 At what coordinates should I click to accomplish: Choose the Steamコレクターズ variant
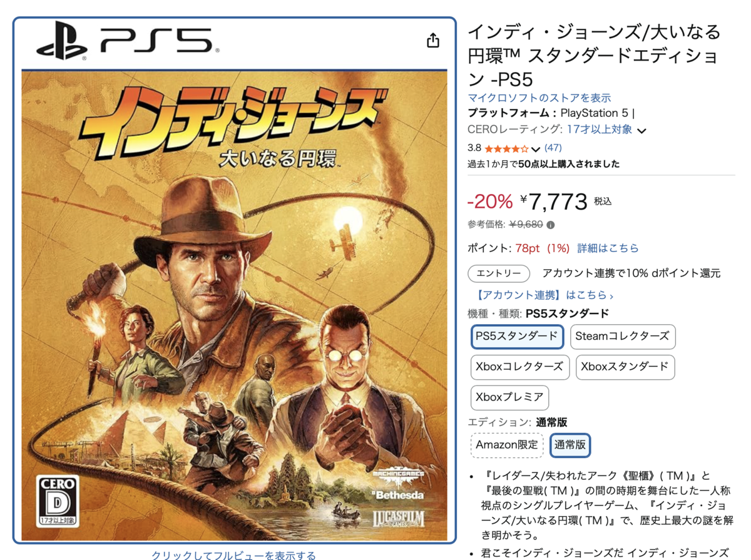pyautogui.click(x=622, y=337)
